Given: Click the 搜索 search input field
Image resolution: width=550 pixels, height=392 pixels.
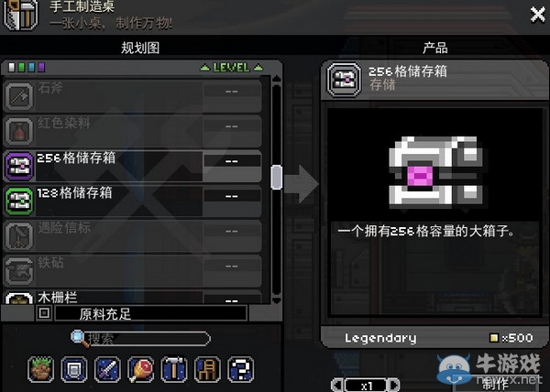Looking at the screenshot, I should (x=148, y=339).
